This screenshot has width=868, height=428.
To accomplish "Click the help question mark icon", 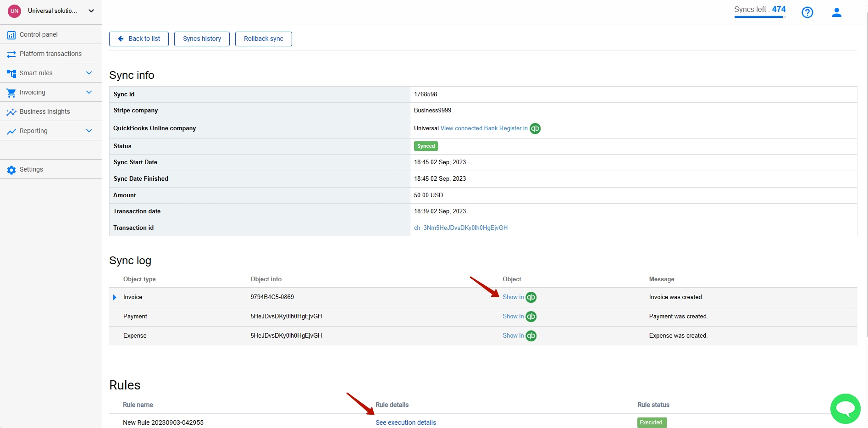I will click(x=807, y=12).
